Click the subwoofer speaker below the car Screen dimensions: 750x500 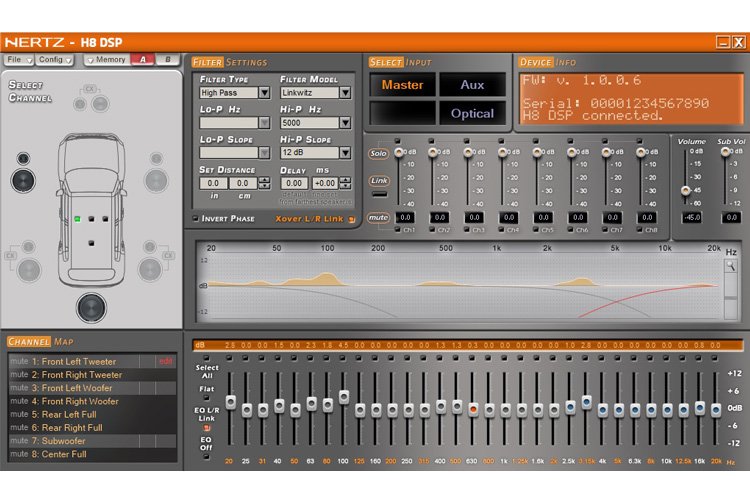tap(93, 307)
